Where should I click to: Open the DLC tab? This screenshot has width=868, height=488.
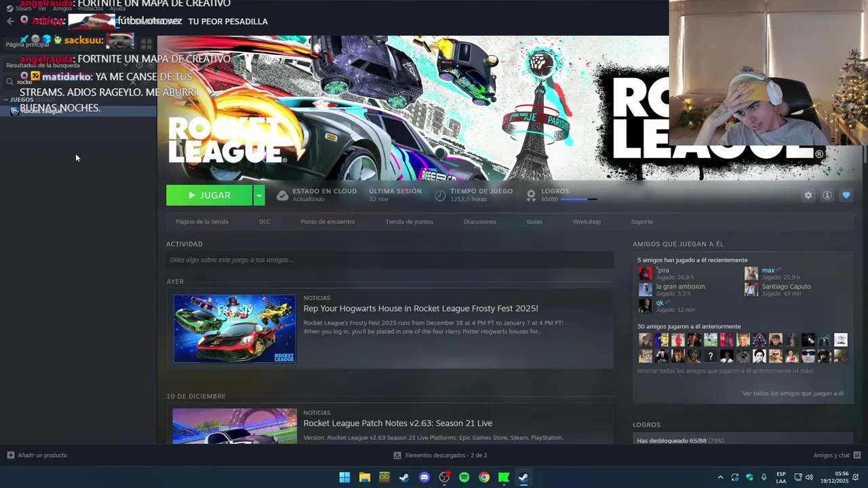[264, 222]
